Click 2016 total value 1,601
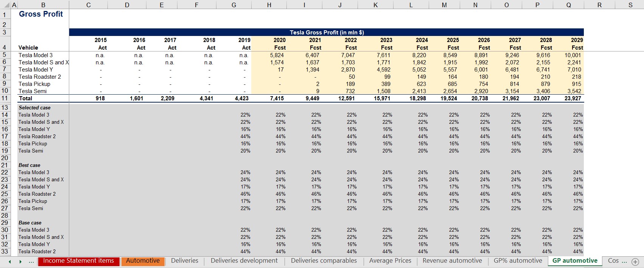644x268 pixels. pyautogui.click(x=136, y=98)
